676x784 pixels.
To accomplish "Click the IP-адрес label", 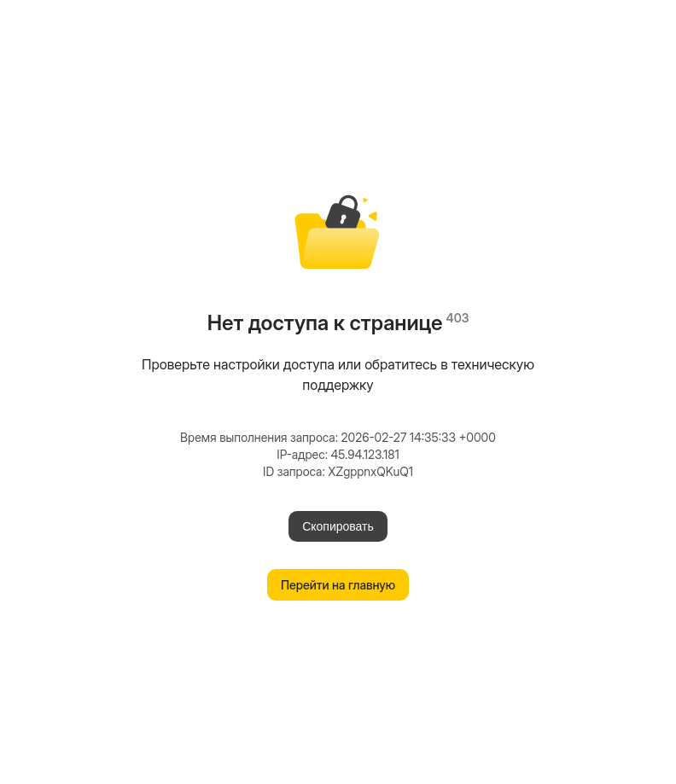I will pos(301,455).
